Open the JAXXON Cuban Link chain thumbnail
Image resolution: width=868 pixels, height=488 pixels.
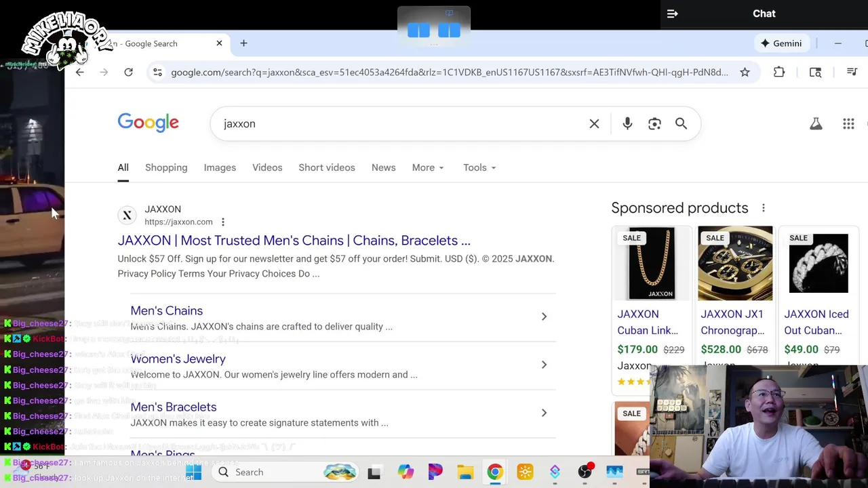click(x=652, y=263)
